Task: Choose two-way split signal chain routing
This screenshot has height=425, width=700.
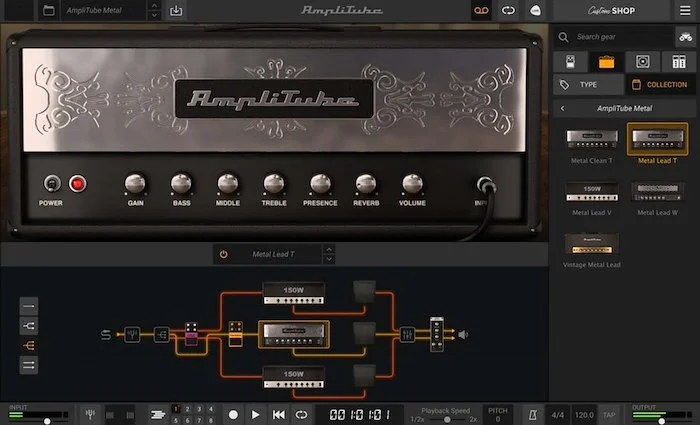Action: (x=29, y=326)
